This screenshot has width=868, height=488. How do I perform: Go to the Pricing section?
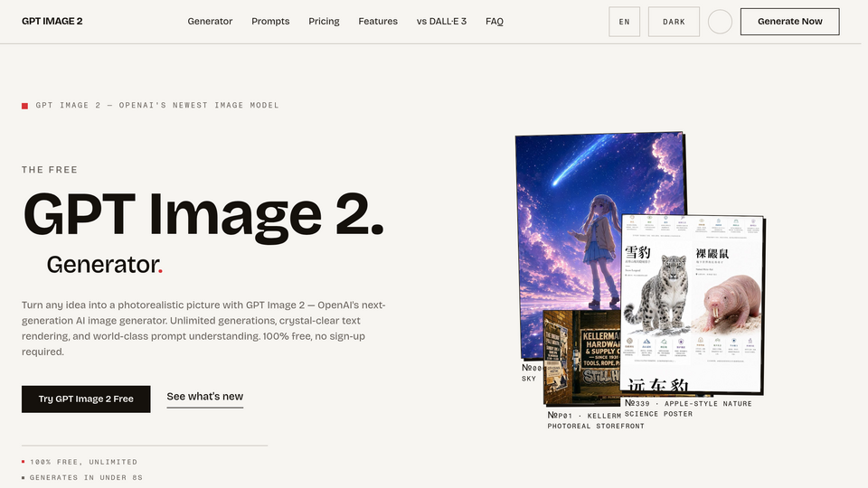coord(324,21)
